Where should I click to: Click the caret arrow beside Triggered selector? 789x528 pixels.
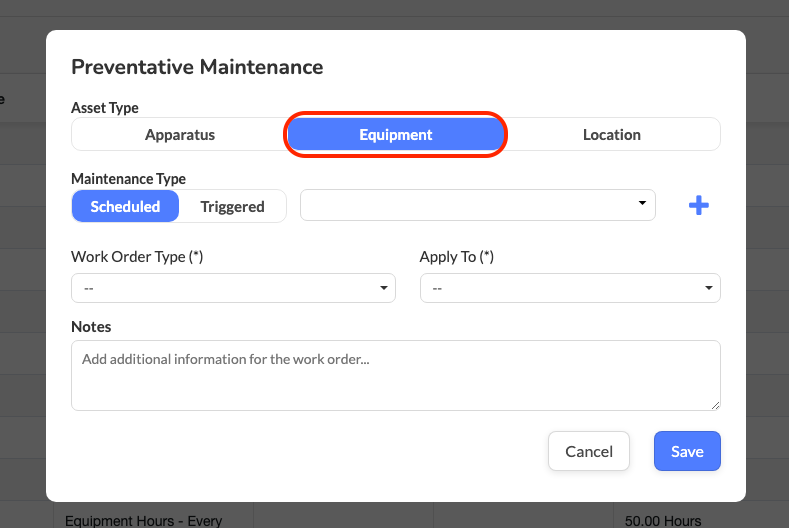click(642, 204)
